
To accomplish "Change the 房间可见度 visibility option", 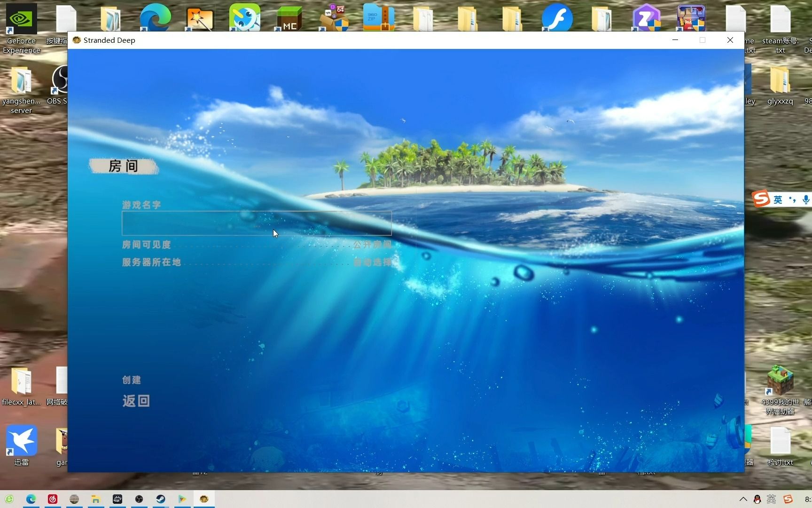I will point(257,245).
